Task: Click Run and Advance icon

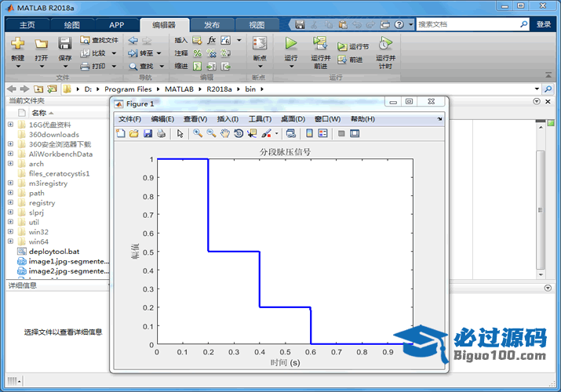Action: coord(320,43)
